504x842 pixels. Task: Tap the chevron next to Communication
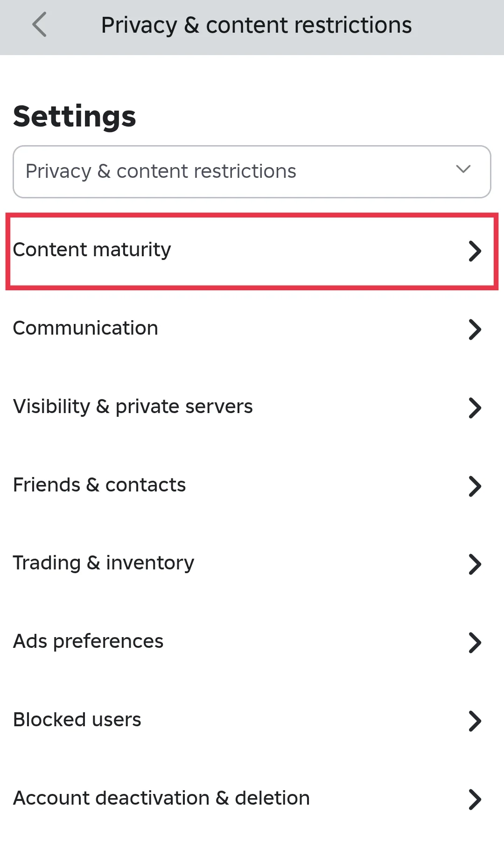[475, 330]
